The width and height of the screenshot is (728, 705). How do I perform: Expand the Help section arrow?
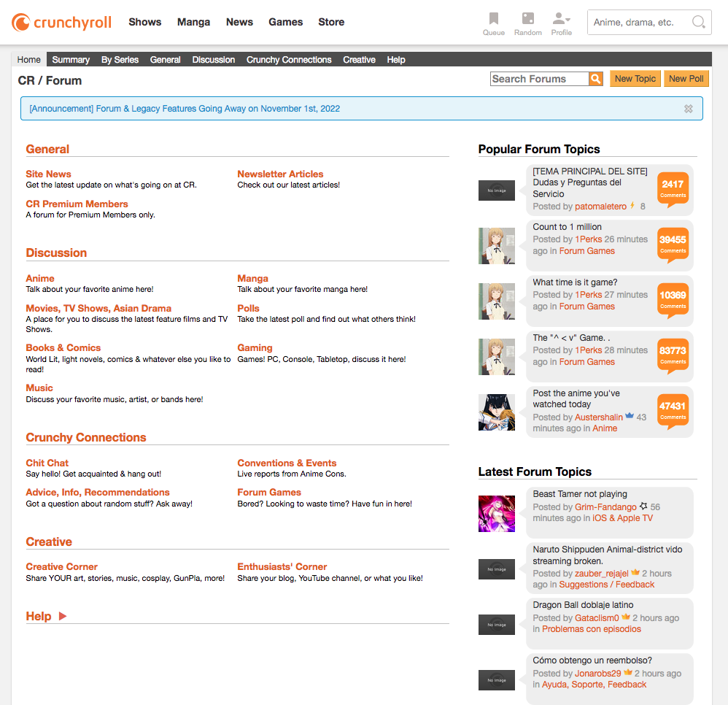[62, 616]
